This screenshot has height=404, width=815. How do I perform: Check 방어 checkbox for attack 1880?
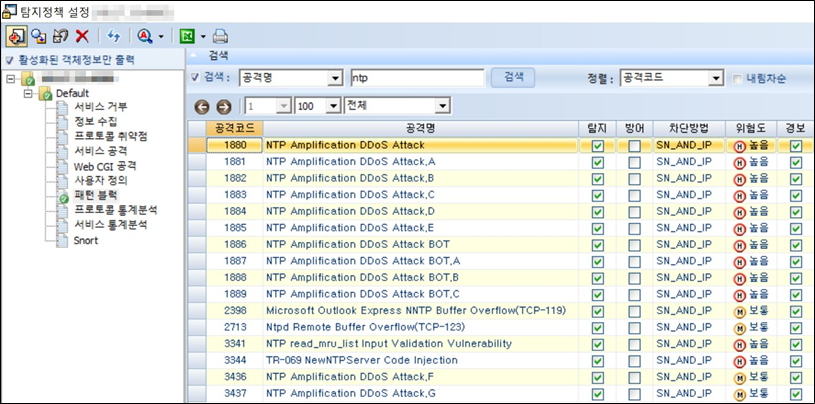pos(634,146)
